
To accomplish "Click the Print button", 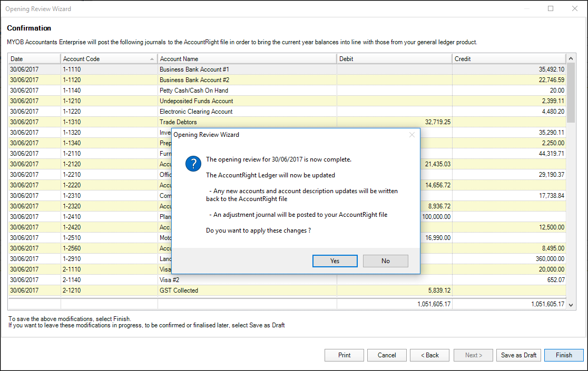I will pos(344,355).
